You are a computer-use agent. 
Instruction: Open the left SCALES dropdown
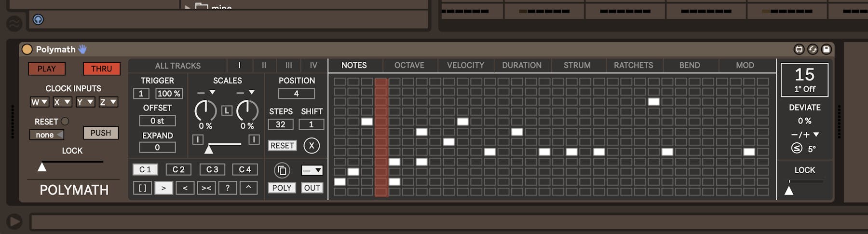tap(206, 92)
